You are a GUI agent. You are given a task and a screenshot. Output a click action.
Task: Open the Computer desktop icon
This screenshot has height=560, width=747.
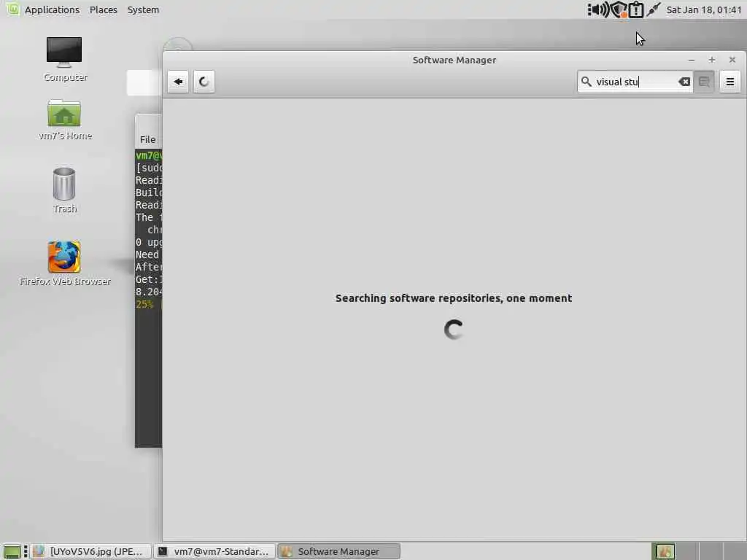(65, 59)
